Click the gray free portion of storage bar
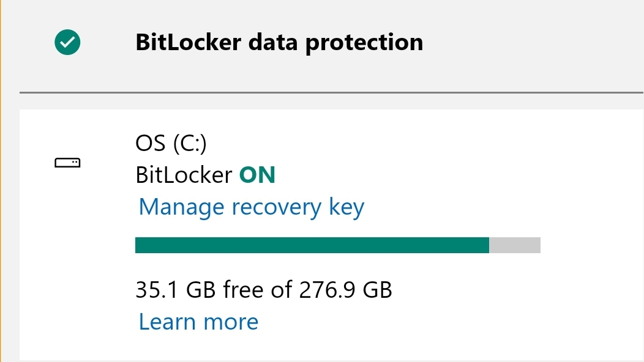Image resolution: width=644 pixels, height=362 pixels. [515, 245]
